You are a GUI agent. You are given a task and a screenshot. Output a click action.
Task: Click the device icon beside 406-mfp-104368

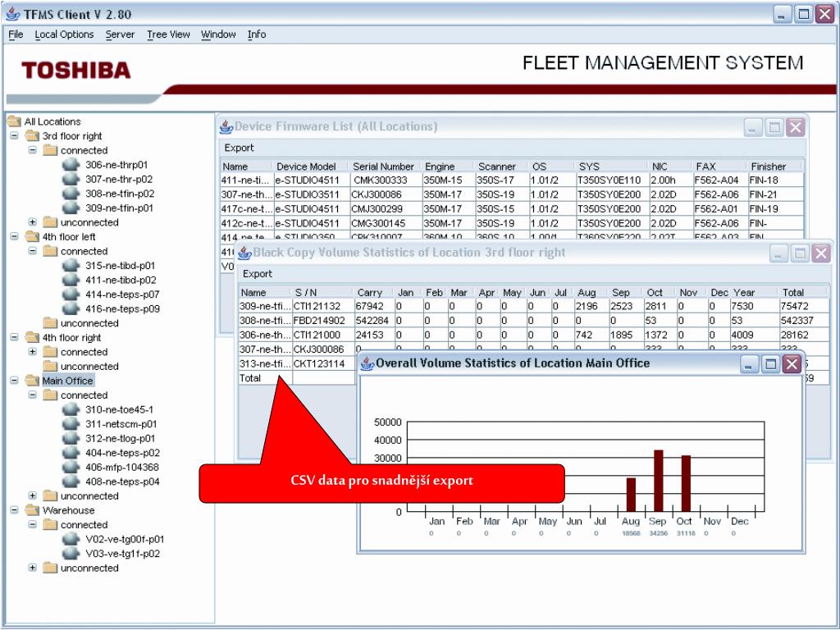(x=71, y=468)
